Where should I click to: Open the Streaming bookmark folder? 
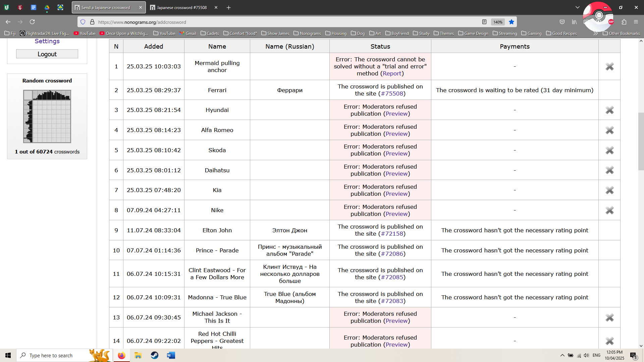[505, 33]
